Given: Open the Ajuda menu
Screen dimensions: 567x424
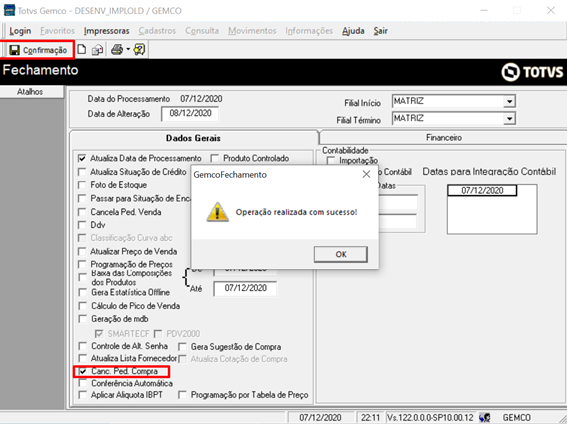Looking at the screenshot, I should [x=353, y=31].
